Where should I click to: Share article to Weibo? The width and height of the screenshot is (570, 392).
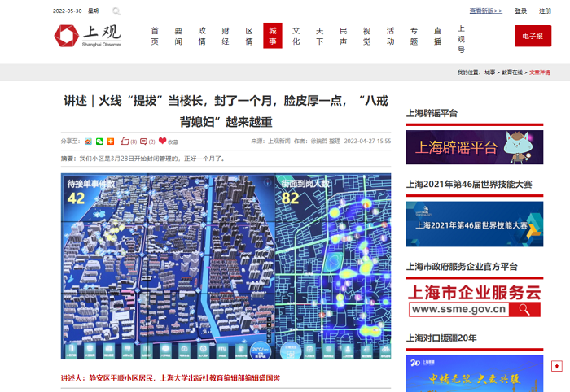(x=88, y=142)
